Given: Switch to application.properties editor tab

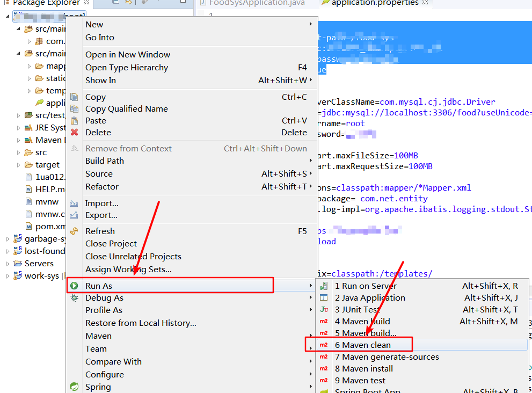Looking at the screenshot, I should point(375,3).
